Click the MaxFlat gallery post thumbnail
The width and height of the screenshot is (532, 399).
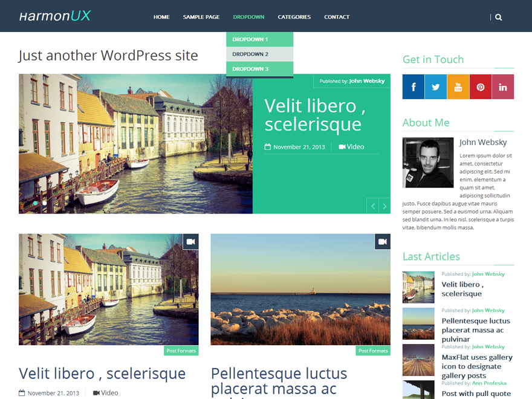418,360
